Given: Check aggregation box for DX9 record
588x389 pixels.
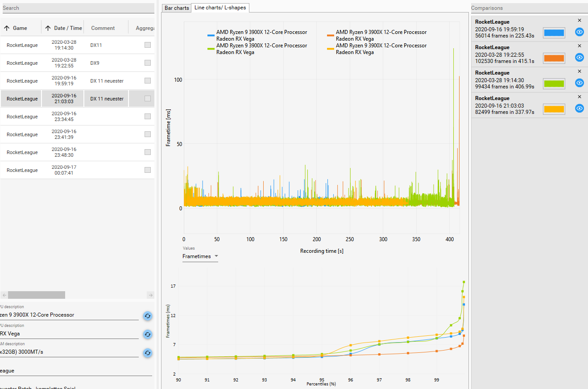Looking at the screenshot, I should point(148,63).
